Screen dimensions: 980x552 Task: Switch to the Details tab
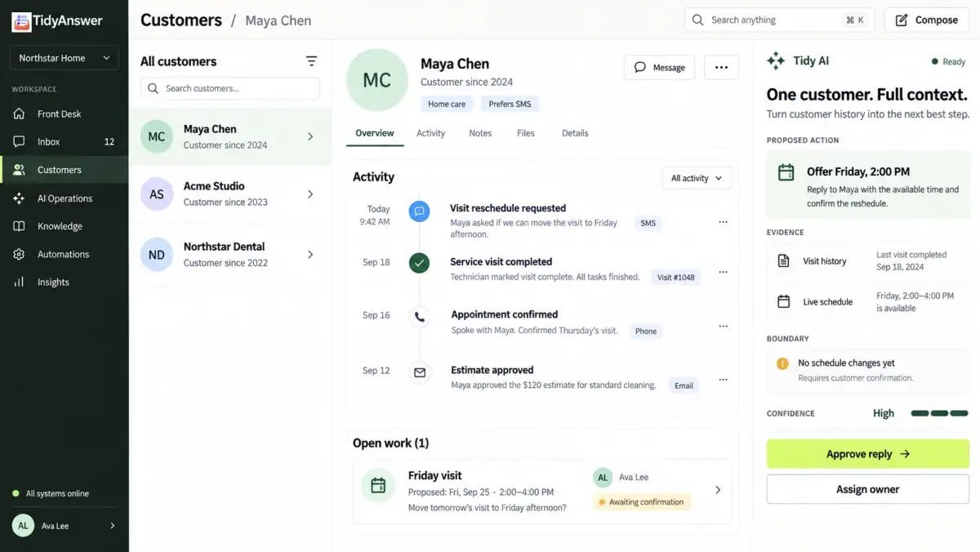point(575,133)
